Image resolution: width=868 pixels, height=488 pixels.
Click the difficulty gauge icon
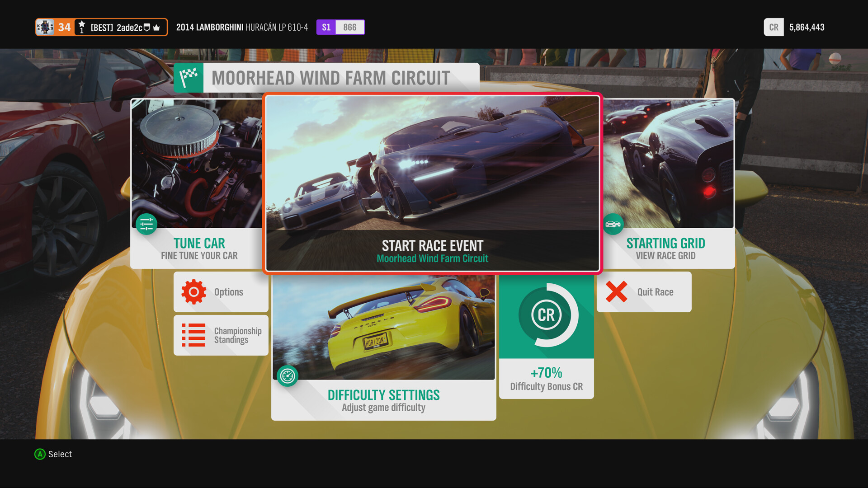pyautogui.click(x=288, y=375)
